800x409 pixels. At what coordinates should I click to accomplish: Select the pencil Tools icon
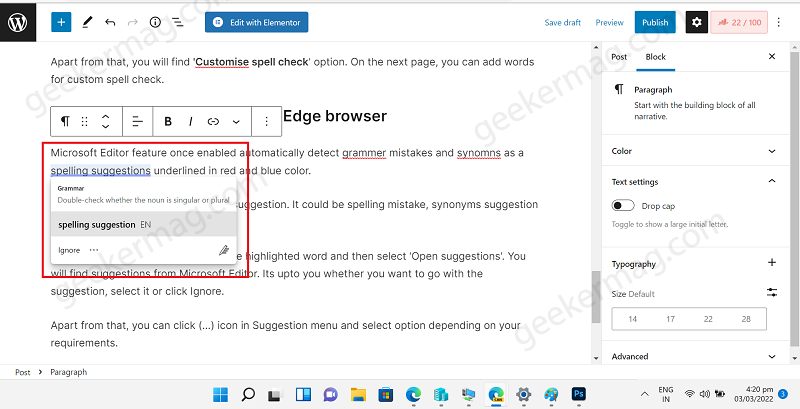(x=87, y=22)
